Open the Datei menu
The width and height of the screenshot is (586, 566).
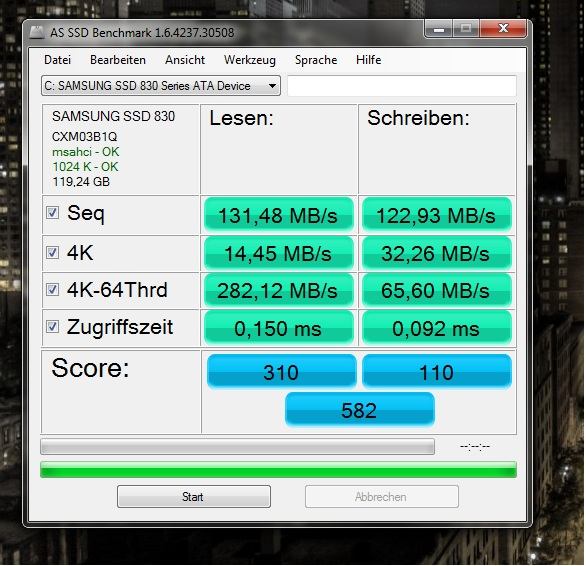pos(57,60)
